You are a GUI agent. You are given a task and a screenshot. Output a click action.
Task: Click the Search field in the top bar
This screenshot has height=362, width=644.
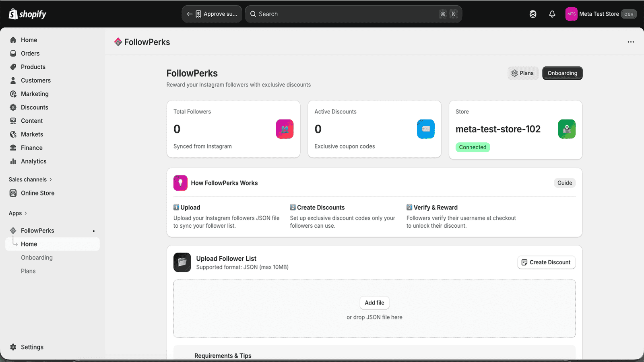pos(346,14)
